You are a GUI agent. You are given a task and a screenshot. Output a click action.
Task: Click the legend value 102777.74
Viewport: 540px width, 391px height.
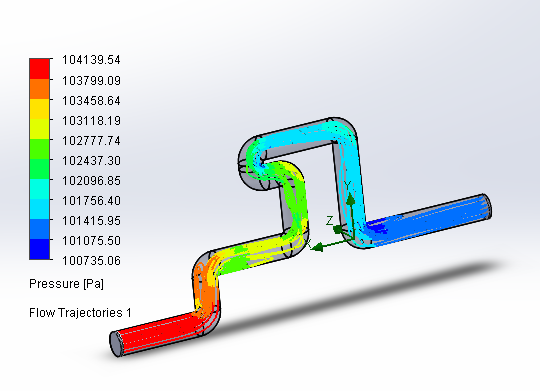[91, 141]
